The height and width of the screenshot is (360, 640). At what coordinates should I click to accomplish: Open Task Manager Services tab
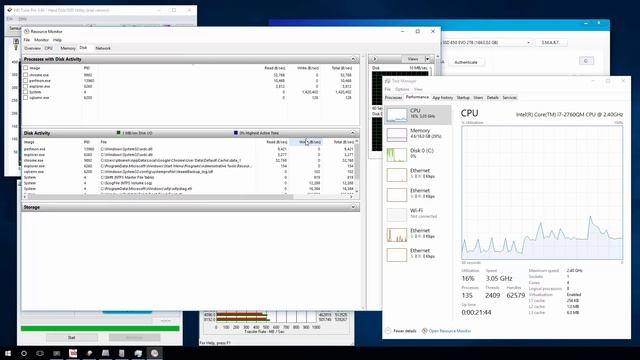[509, 98]
